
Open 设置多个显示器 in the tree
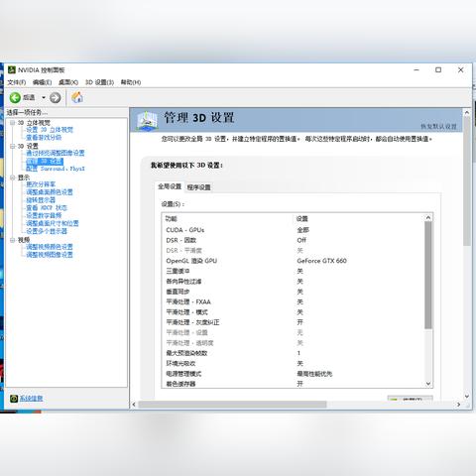pos(47,231)
